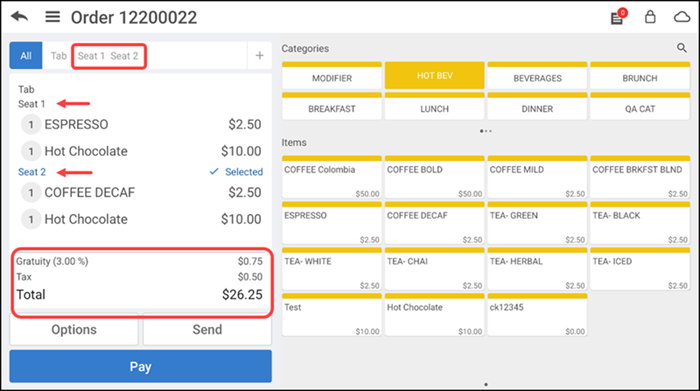This screenshot has height=391, width=700.
Task: Switch to the Seat 1 tab
Action: [91, 56]
